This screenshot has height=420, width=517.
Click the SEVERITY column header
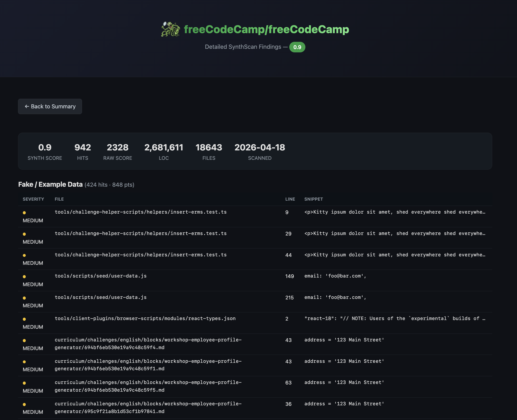tap(33, 199)
